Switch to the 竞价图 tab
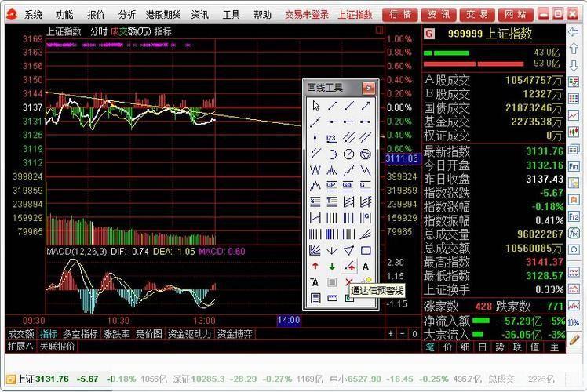587x392 pixels. click(149, 334)
